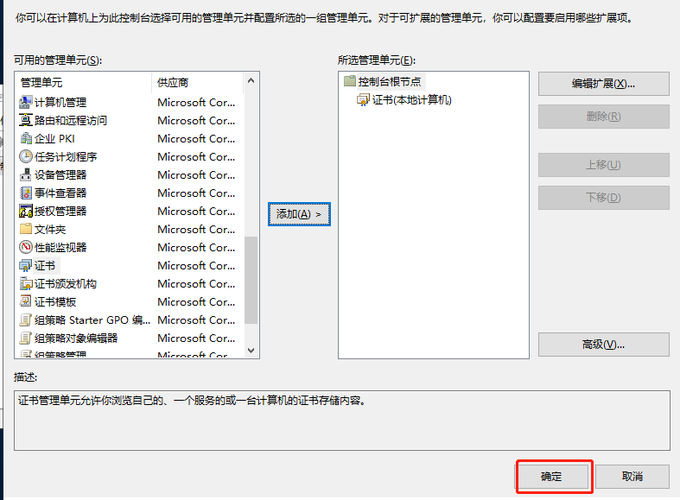
Task: Click the 上移(U) button
Action: tap(604, 165)
